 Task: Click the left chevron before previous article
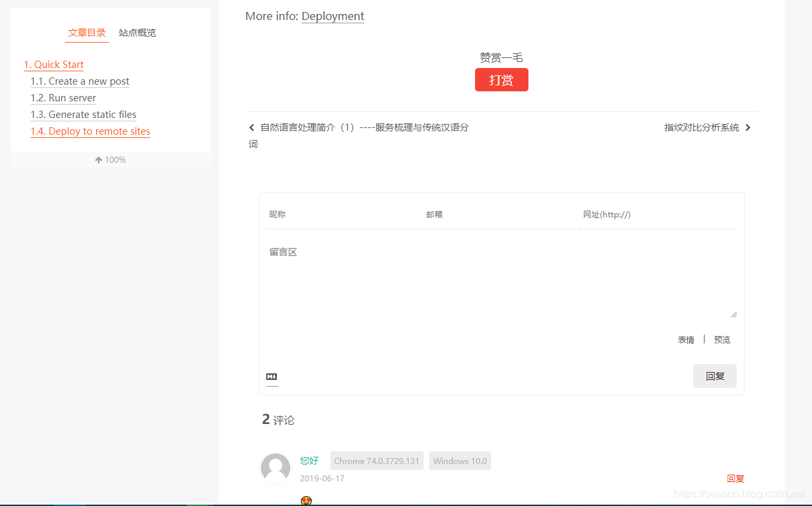click(x=252, y=127)
